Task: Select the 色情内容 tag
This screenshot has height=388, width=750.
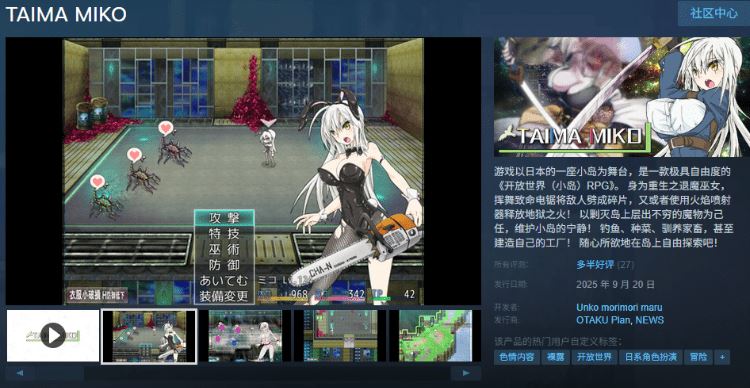Action: (517, 357)
